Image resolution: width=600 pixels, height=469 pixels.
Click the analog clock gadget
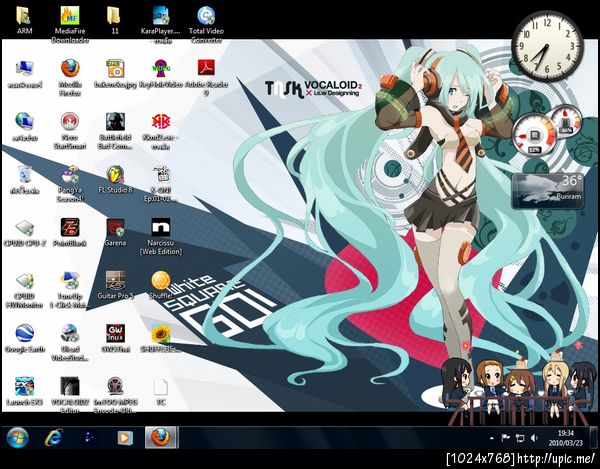547,46
